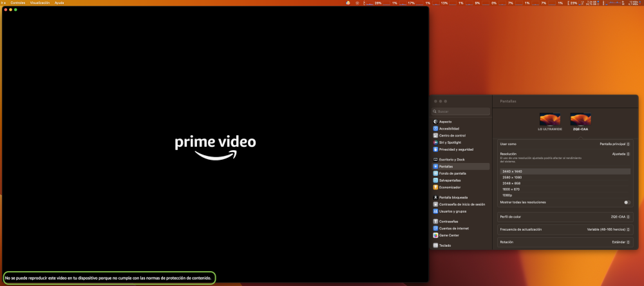Viewport: 644px width, 286px height.
Task: Open Game Center via its sidebar icon
Action: point(435,236)
